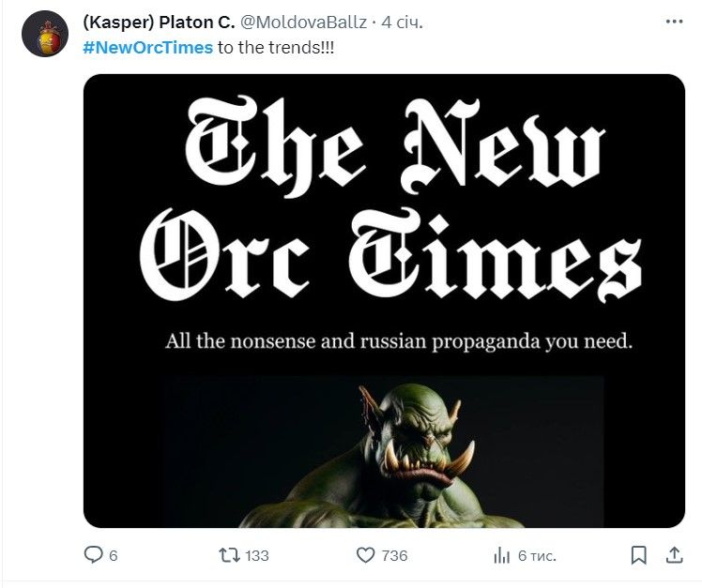Open the author's profile avatar
Screen dimensions: 702x588
click(x=45, y=34)
